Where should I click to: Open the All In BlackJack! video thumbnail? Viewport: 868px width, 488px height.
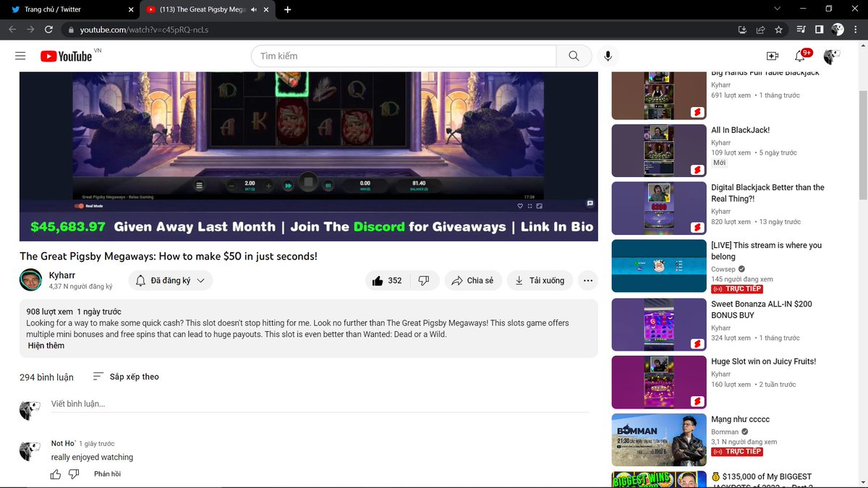click(x=659, y=150)
